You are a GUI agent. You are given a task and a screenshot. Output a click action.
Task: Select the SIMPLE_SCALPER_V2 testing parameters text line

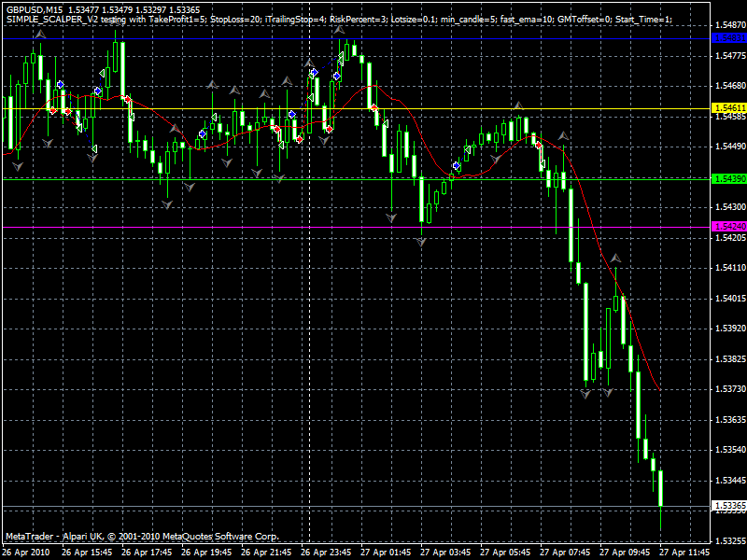click(x=339, y=20)
